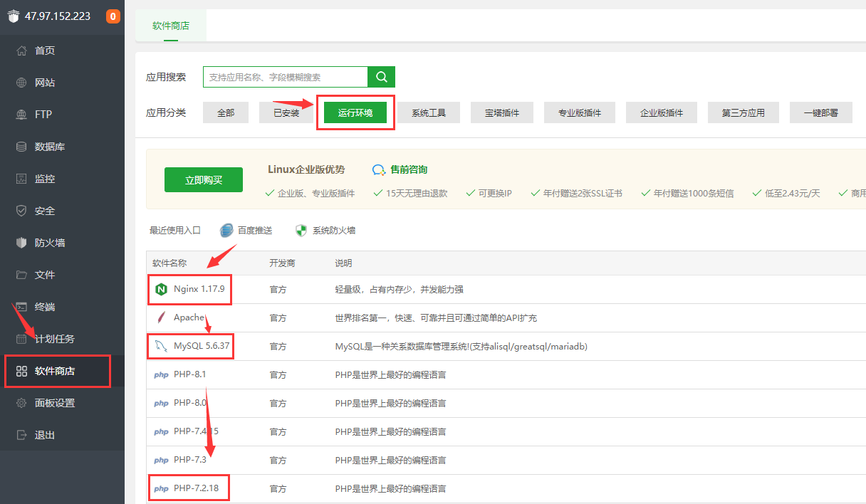Click the monitor icon beside 监控
Viewport: 866px width, 504px height.
click(21, 179)
